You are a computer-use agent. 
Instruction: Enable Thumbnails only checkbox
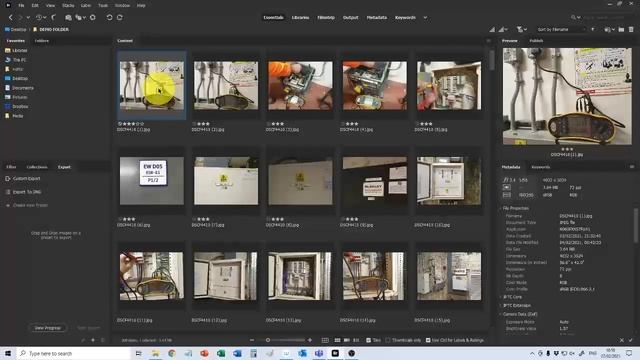388,340
